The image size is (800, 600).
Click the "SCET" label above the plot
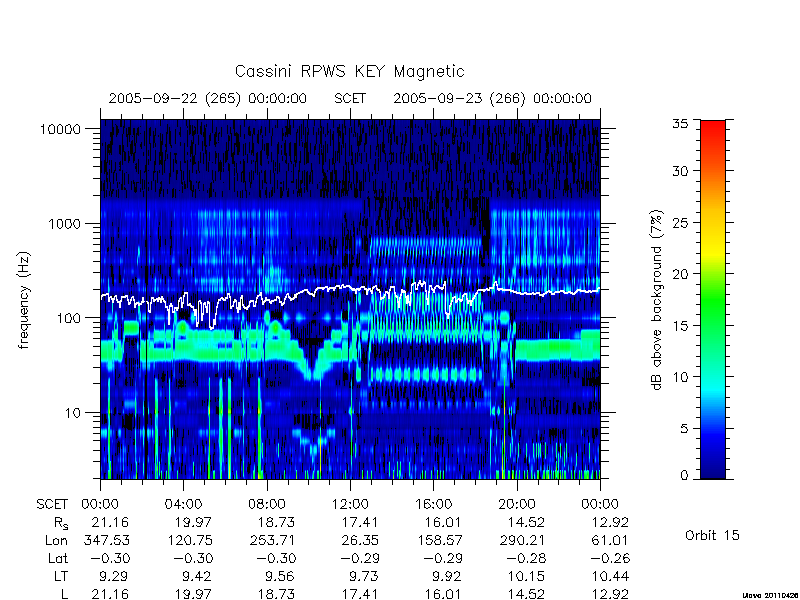click(350, 98)
